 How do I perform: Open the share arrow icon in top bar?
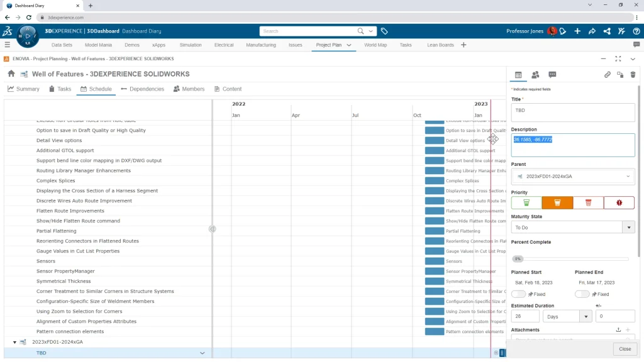click(x=592, y=31)
